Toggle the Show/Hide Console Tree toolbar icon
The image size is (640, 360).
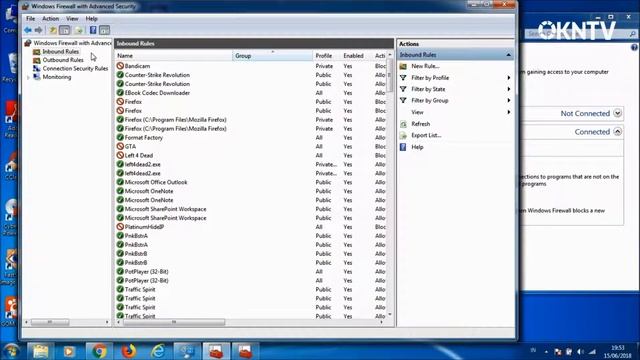pyautogui.click(x=64, y=30)
